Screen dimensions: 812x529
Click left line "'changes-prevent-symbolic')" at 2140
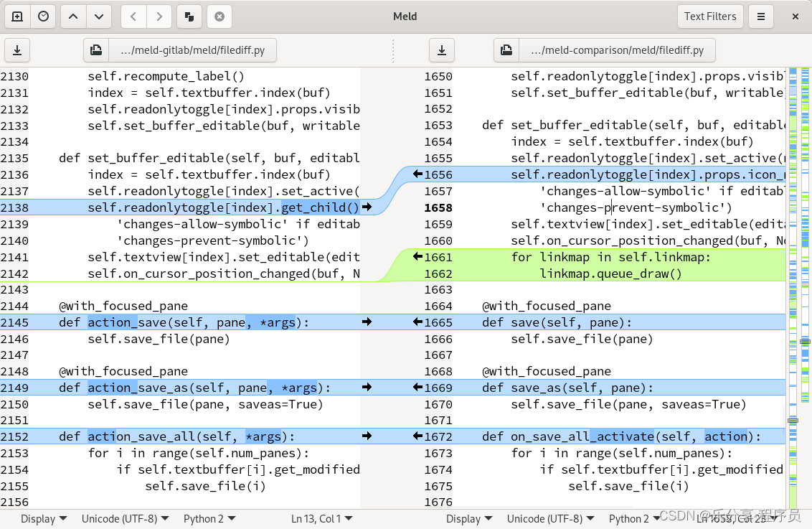pyautogui.click(x=213, y=240)
